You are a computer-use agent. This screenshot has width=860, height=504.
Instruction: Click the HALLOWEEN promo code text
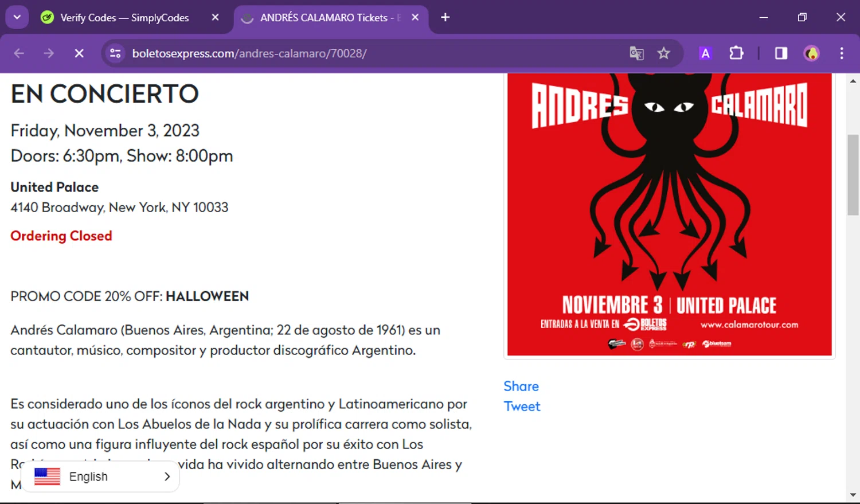208,296
